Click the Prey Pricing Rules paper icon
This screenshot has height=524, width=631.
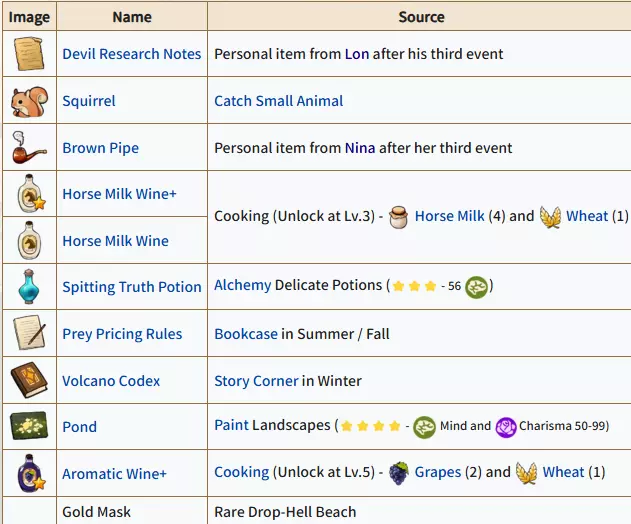pyautogui.click(x=28, y=334)
